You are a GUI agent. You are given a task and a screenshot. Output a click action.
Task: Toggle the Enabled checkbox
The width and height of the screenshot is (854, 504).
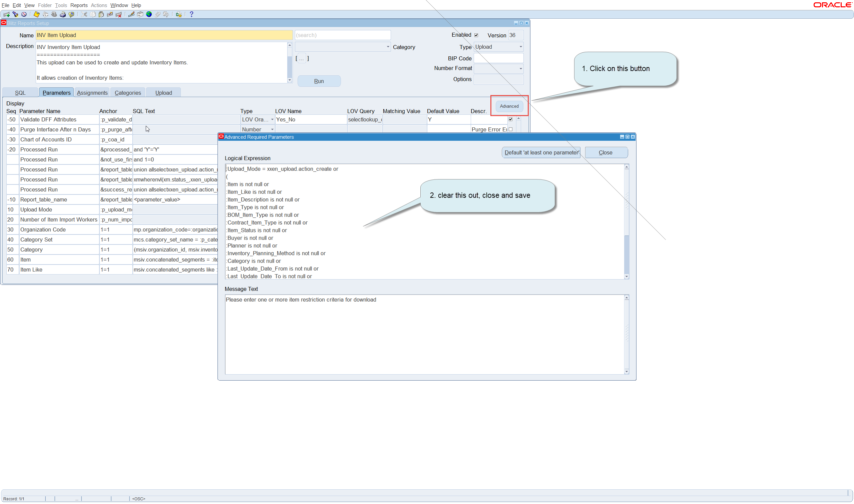pos(476,35)
